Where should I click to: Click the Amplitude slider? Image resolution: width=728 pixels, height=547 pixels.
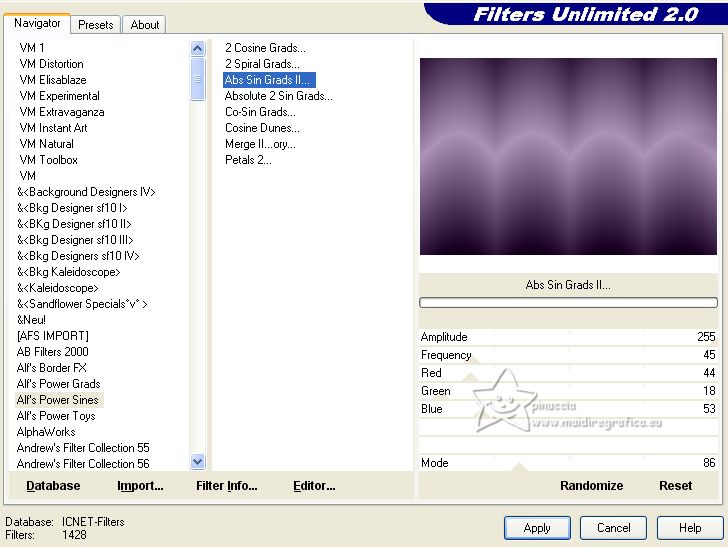568,337
